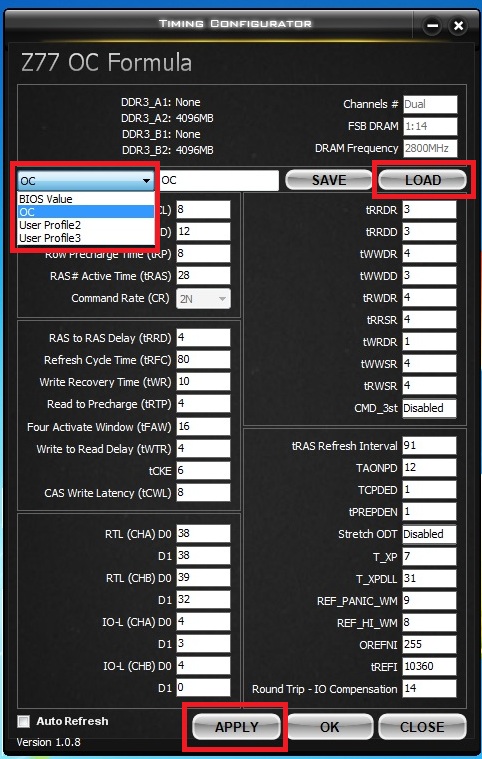Click the Write Recovery Time (tWR) field
Viewport: 482px width, 759px height.
pos(203,381)
